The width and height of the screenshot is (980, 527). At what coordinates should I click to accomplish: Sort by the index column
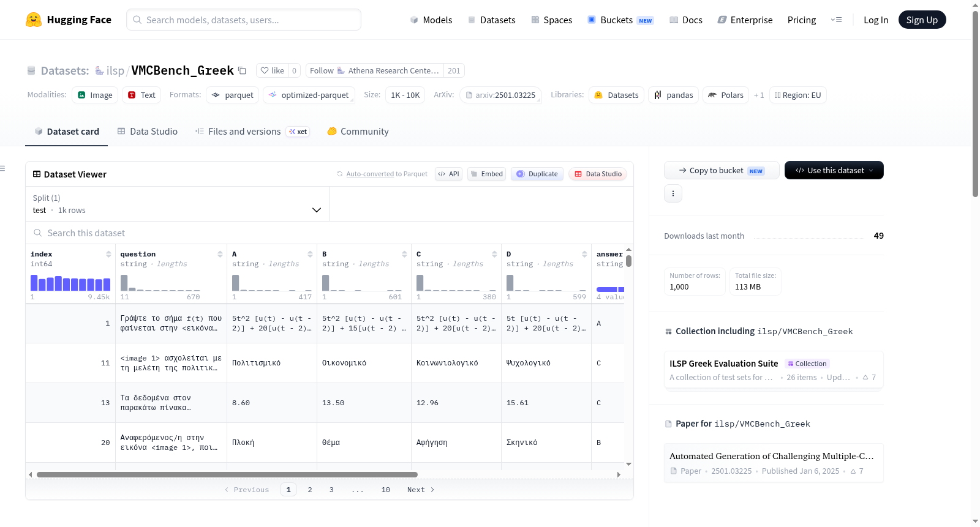coord(108,254)
